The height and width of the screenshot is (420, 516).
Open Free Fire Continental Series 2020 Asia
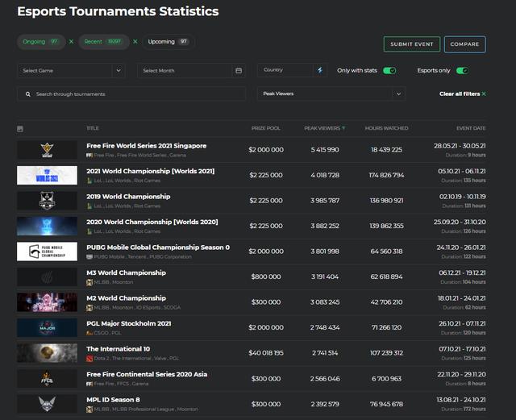click(x=147, y=374)
